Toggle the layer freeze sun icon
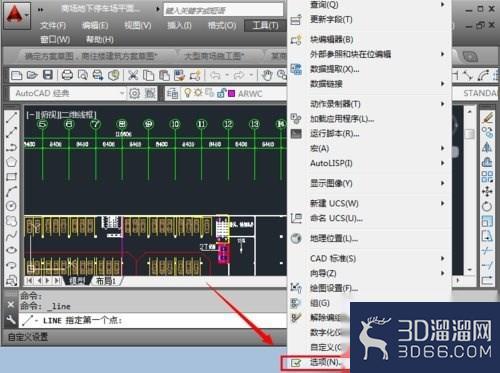 pos(199,92)
